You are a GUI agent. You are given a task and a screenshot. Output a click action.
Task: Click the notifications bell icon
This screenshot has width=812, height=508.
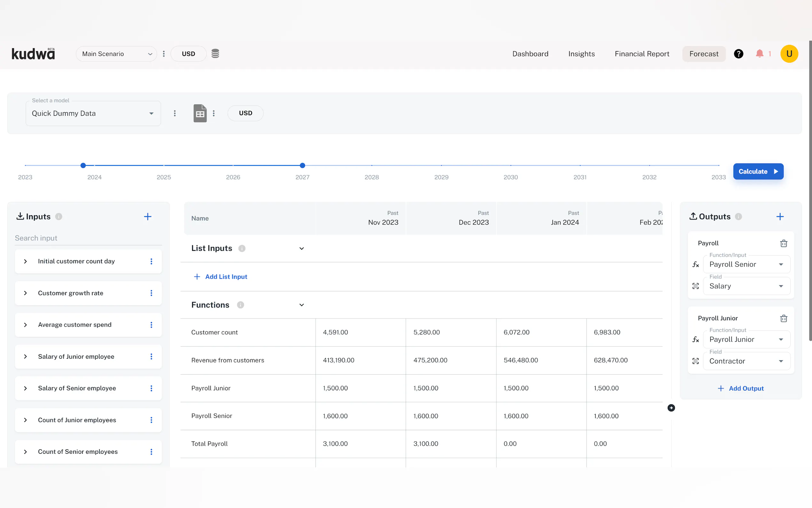pyautogui.click(x=759, y=54)
